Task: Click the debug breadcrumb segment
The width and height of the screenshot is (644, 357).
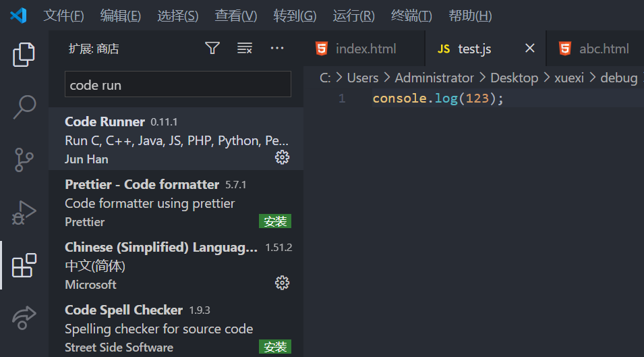Action: 619,78
